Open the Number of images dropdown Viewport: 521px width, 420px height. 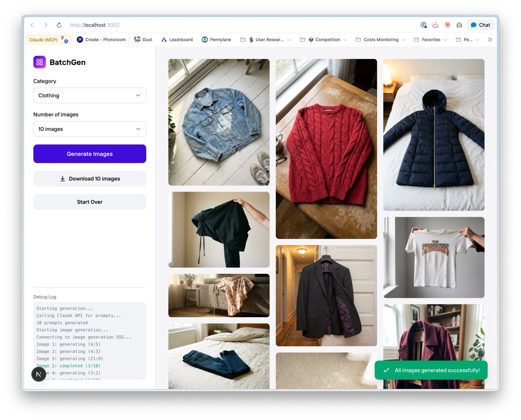click(x=90, y=129)
